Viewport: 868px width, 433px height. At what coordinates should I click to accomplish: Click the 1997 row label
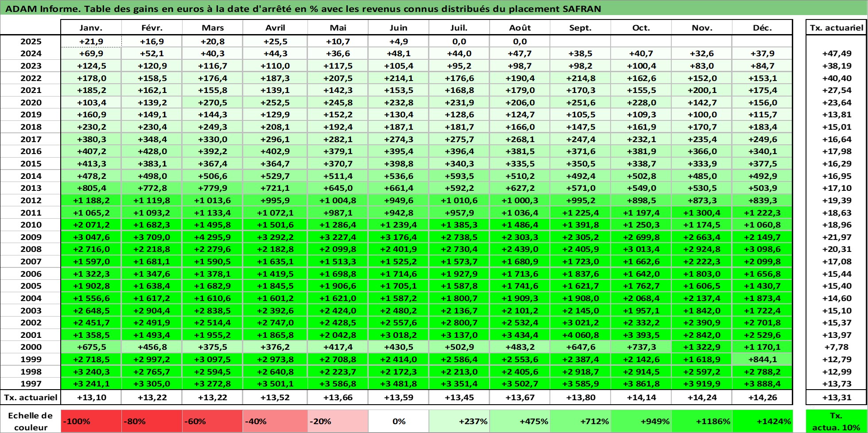coord(31,384)
